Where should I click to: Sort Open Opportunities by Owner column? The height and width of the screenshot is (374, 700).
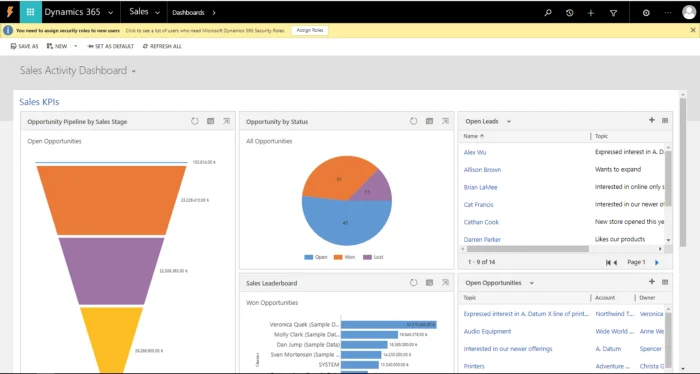click(x=647, y=298)
